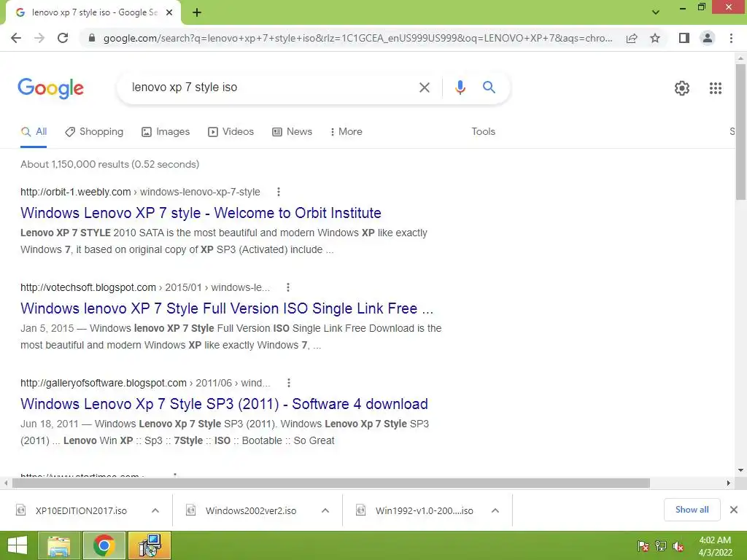
Task: Open File Explorer from taskbar
Action: point(59,545)
